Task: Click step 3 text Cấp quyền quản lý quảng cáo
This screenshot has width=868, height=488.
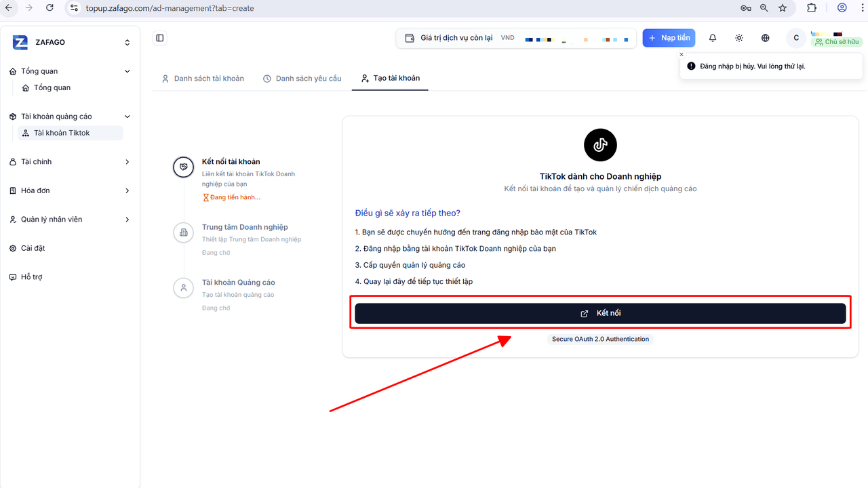Action: [410, 265]
